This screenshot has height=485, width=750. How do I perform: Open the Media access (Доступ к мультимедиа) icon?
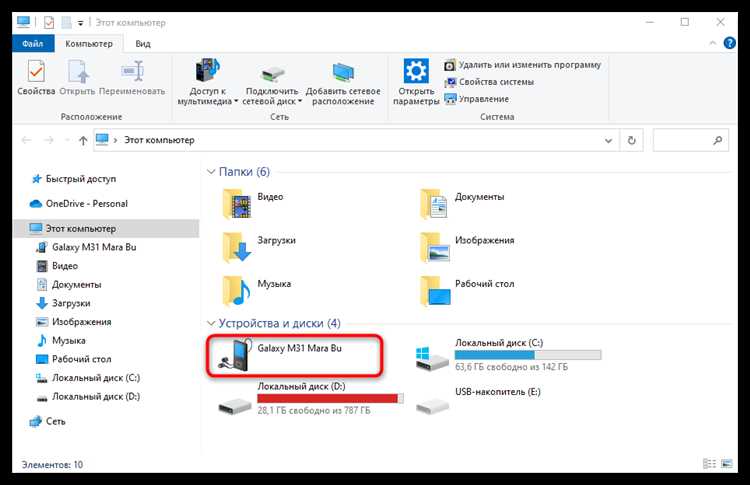pos(207,73)
